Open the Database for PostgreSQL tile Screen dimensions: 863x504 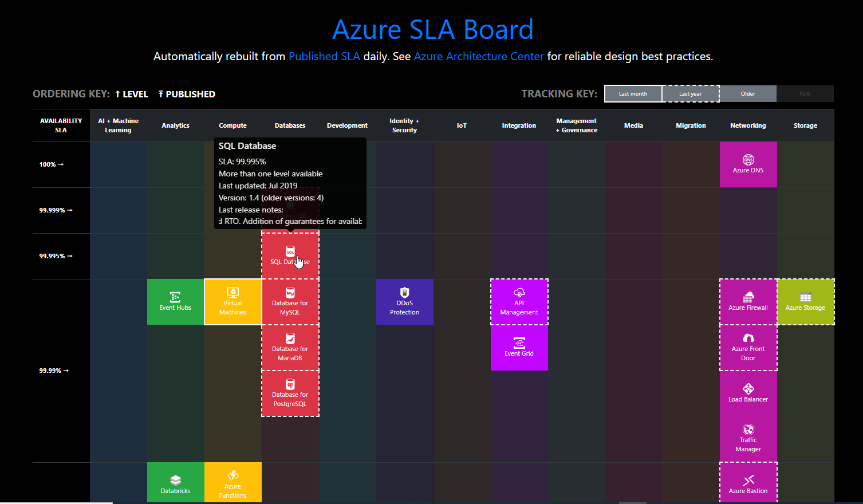click(x=290, y=393)
